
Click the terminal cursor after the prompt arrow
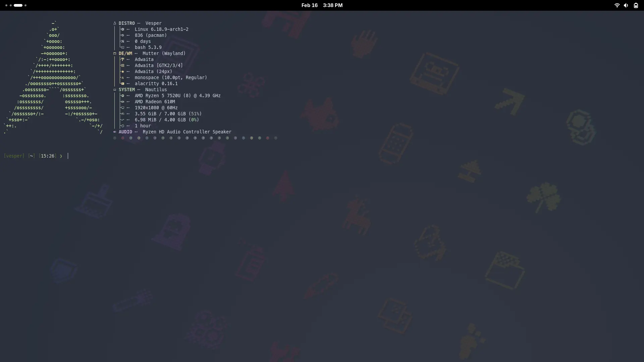(68, 156)
